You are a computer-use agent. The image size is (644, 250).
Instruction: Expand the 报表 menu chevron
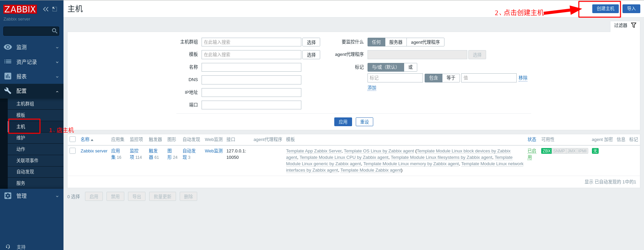(x=57, y=77)
